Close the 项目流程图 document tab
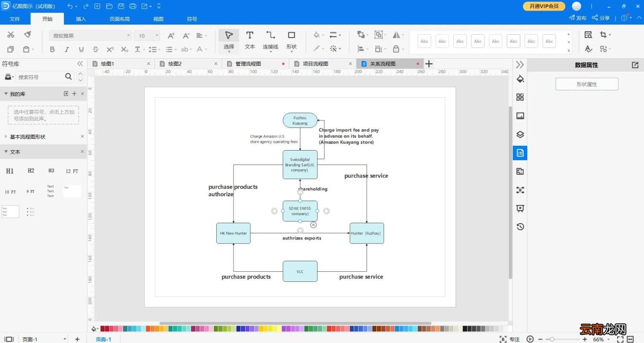 click(350, 64)
